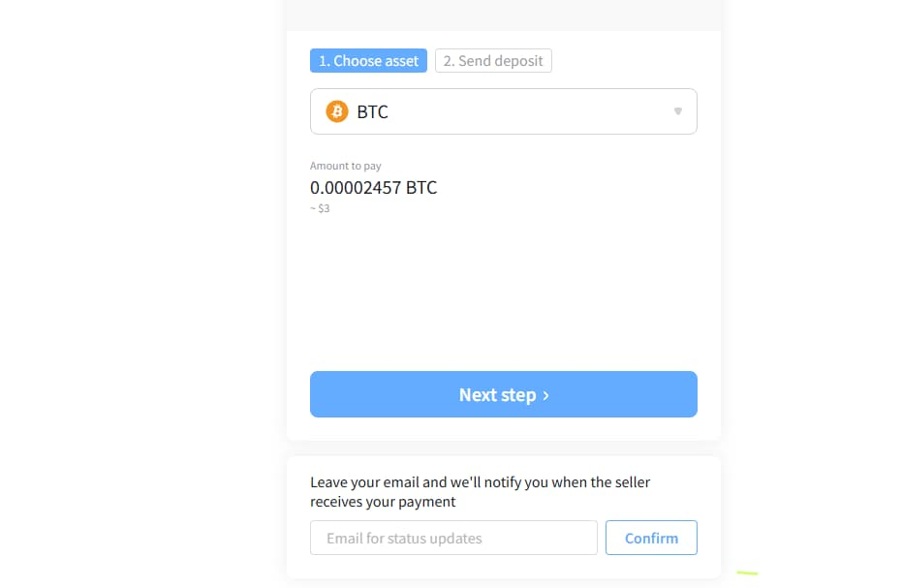Click the approximate ~$3 value
This screenshot has height=588, width=902.
[x=320, y=208]
